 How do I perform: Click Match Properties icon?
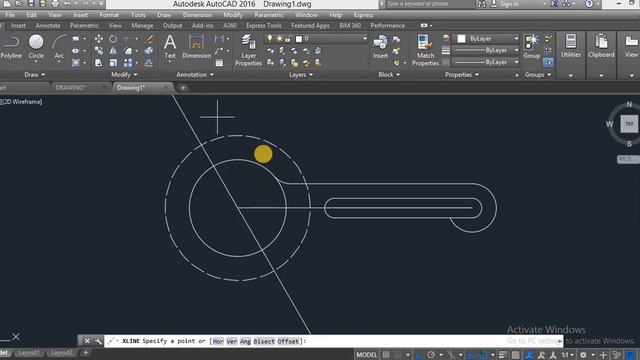click(425, 50)
